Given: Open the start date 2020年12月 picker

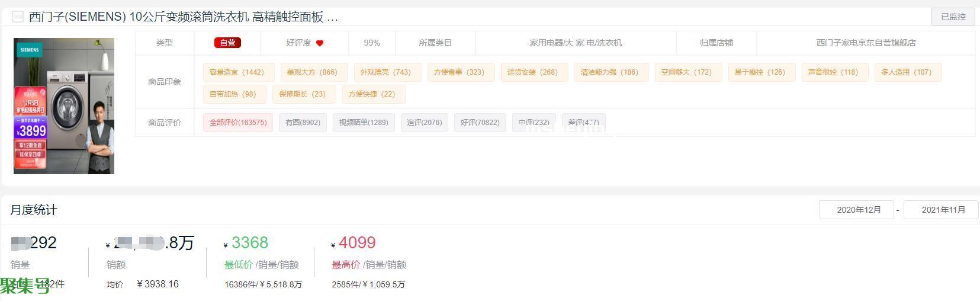Looking at the screenshot, I should coord(856,210).
